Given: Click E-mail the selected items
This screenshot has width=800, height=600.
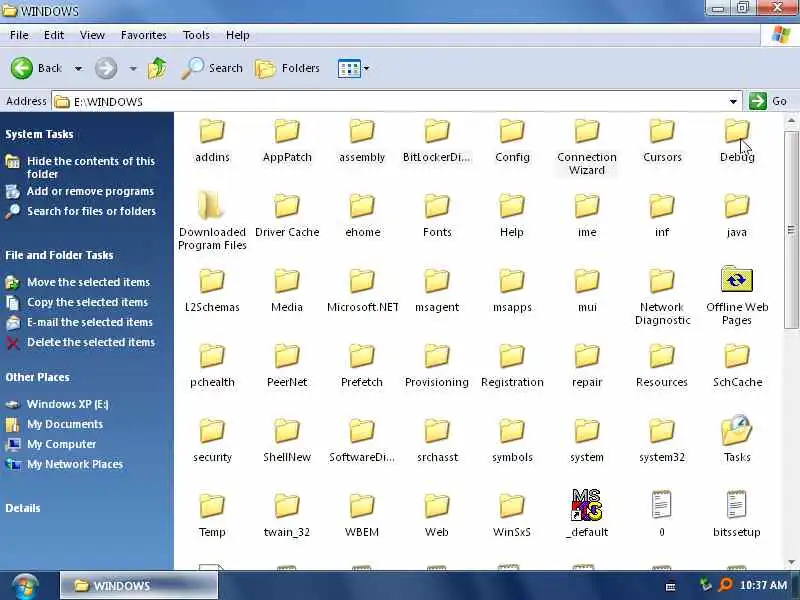Looking at the screenshot, I should pyautogui.click(x=90, y=322).
